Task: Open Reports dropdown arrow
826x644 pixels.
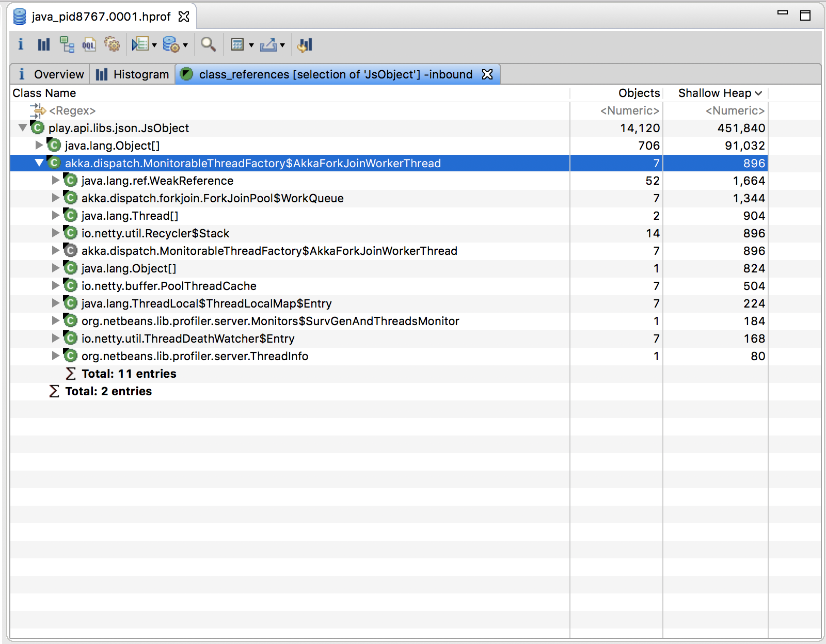Action: click(154, 45)
